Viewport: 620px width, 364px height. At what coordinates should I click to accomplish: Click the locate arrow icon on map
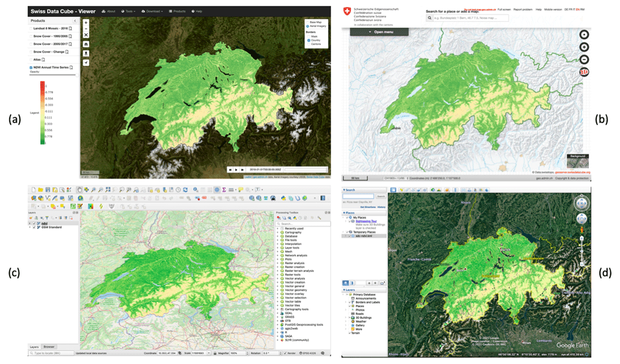pos(86,62)
